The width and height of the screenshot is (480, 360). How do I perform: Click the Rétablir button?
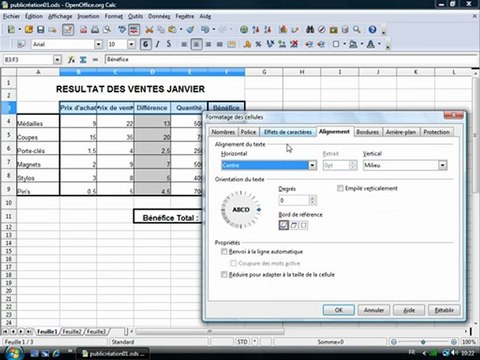[x=444, y=310]
